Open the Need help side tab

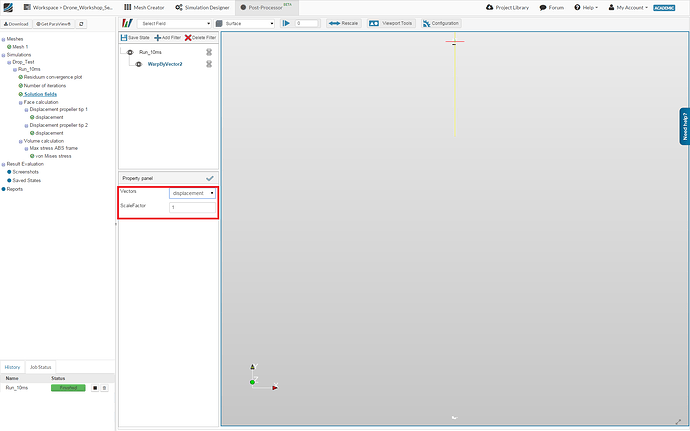[x=684, y=126]
